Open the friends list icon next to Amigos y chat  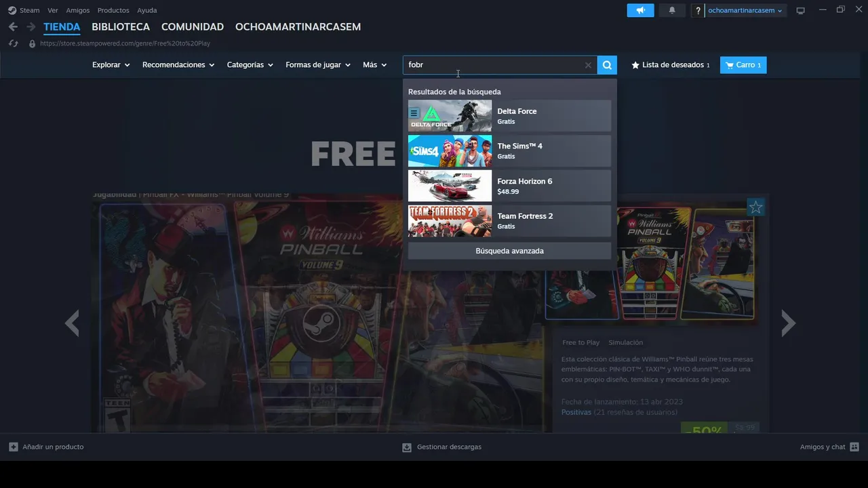click(854, 447)
